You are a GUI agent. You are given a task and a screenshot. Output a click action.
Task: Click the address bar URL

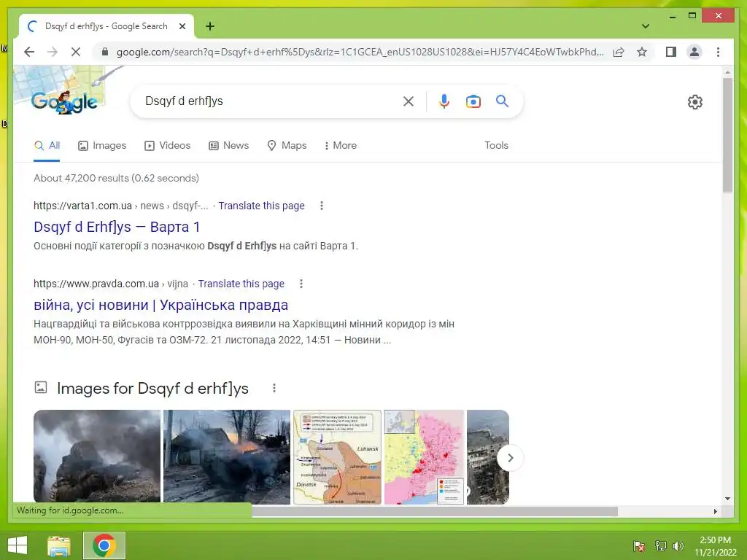click(x=360, y=52)
